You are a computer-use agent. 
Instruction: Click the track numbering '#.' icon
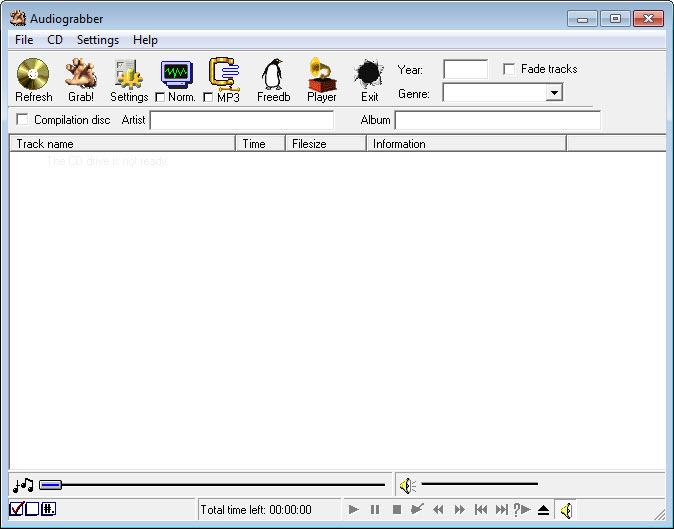point(48,509)
